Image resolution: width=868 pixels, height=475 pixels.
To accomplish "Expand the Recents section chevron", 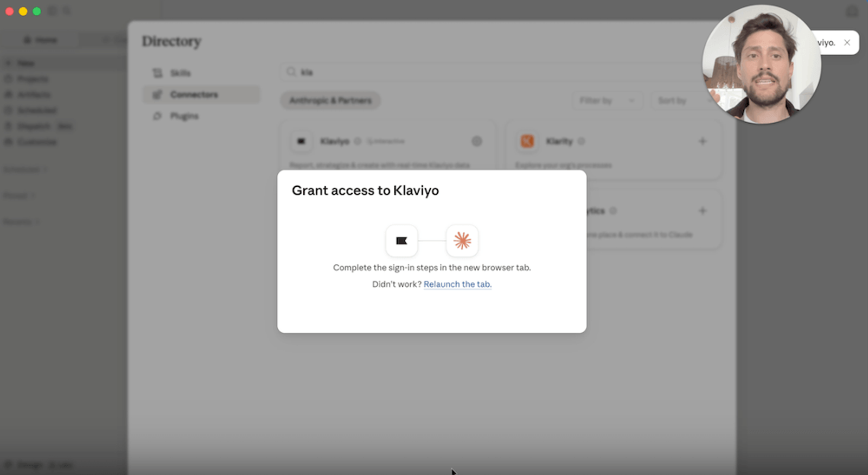I will (37, 221).
